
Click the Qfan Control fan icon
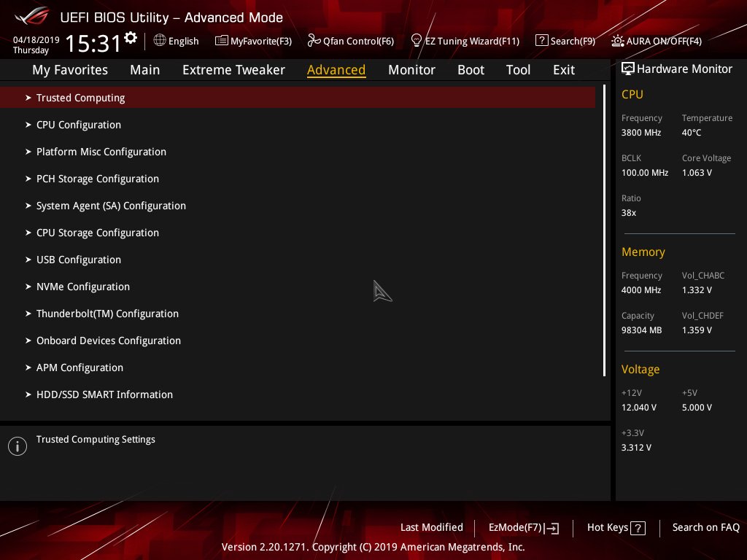click(314, 41)
